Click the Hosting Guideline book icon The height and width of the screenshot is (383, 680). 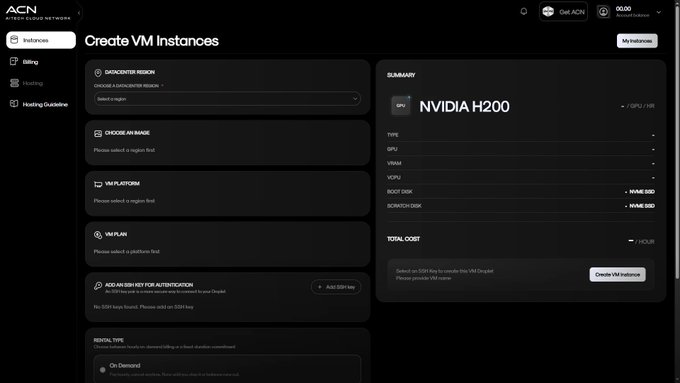[x=14, y=104]
